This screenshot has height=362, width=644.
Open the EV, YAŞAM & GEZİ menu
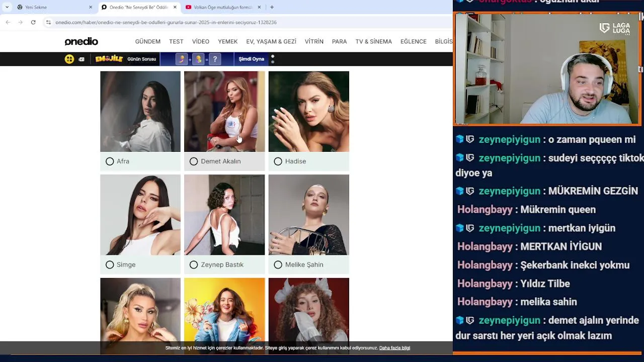pos(271,41)
